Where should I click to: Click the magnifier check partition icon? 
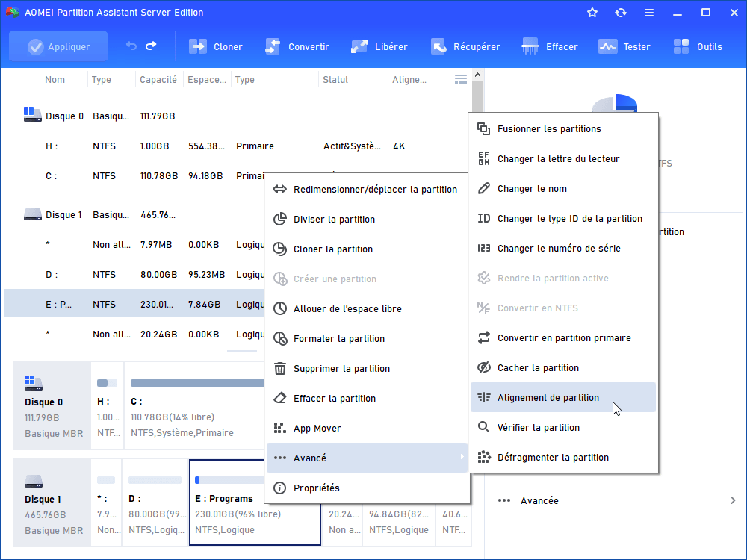coord(483,427)
